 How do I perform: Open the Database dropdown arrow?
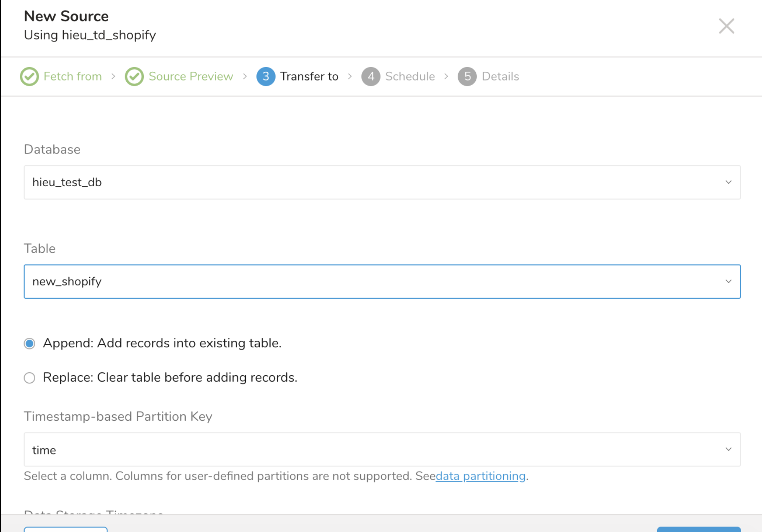click(x=728, y=183)
